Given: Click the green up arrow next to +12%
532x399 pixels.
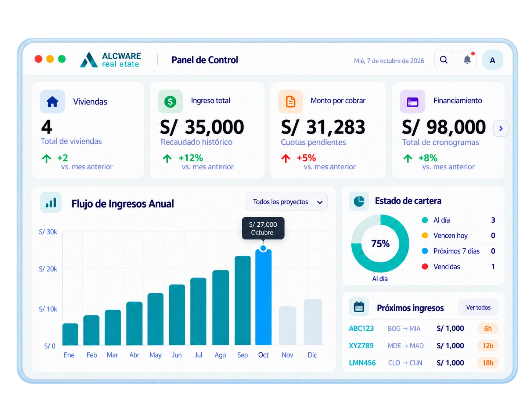Looking at the screenshot, I should click(167, 158).
